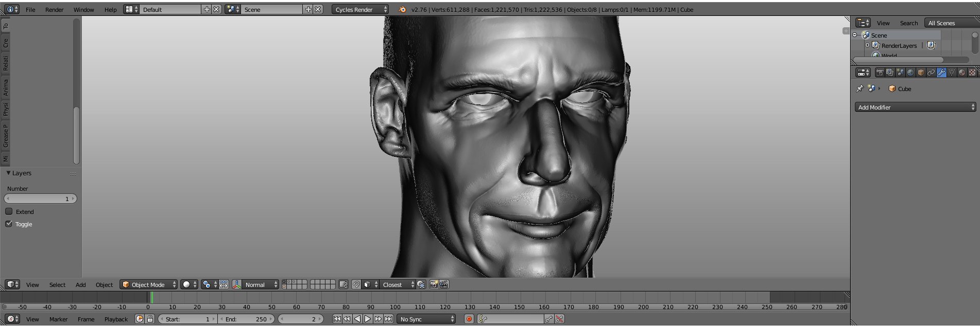The height and width of the screenshot is (326, 980).
Task: Expand the RenderLayers tree item
Action: coord(867,45)
